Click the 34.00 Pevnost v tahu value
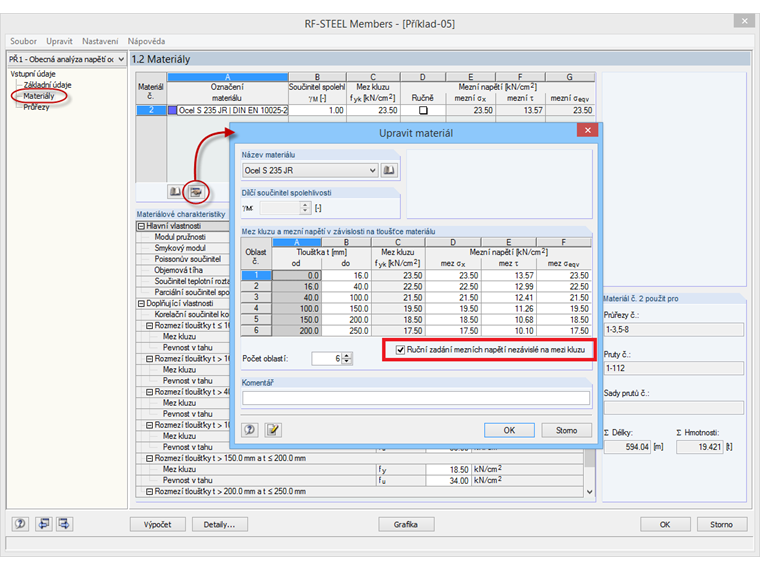This screenshot has height=570, width=760. click(x=448, y=480)
